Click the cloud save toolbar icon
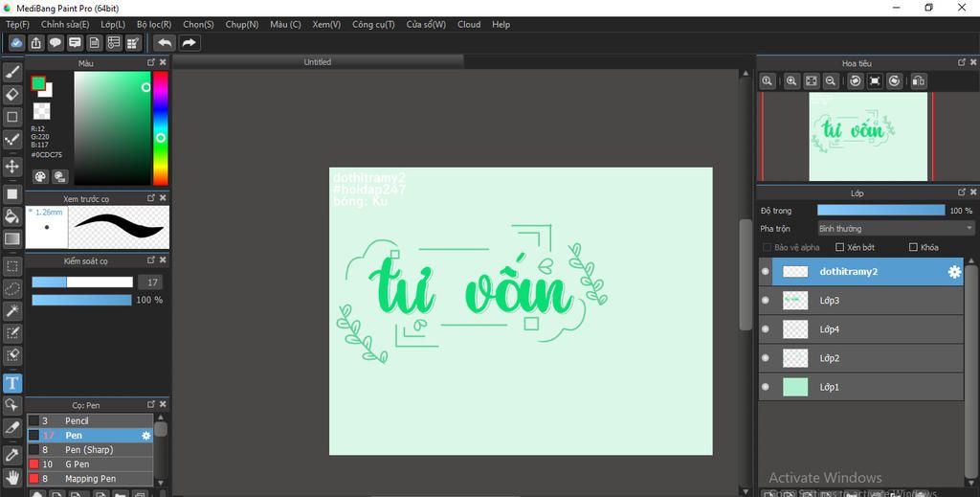Screen dimensions: 980x497 coord(17,42)
